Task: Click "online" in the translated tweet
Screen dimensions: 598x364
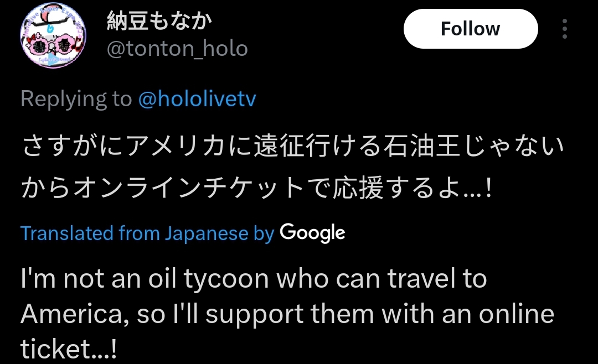Action: coord(516,314)
